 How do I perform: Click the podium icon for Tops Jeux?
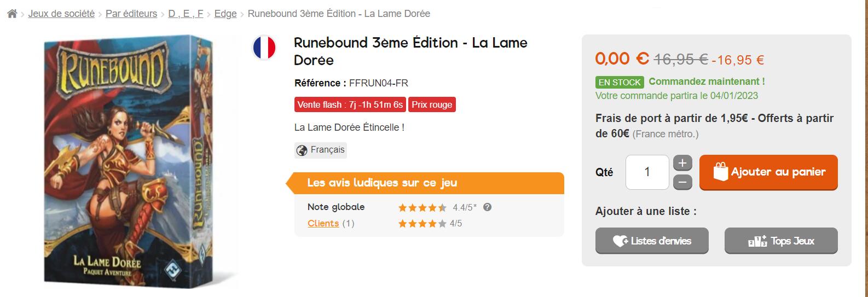coord(758,241)
